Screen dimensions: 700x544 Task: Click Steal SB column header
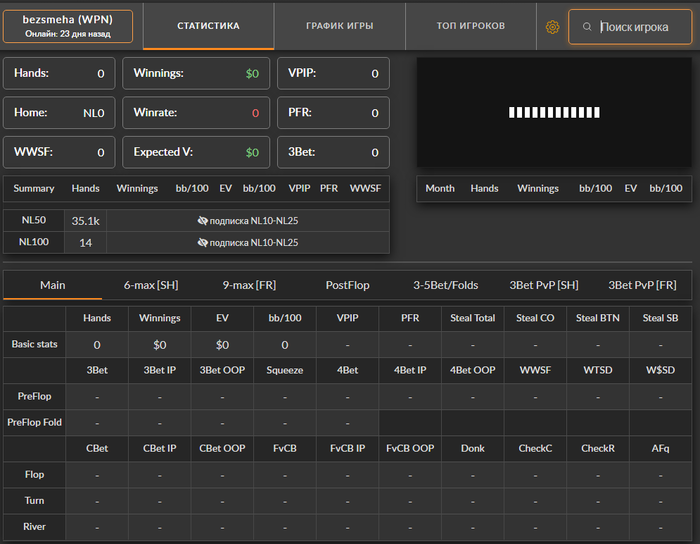(660, 318)
